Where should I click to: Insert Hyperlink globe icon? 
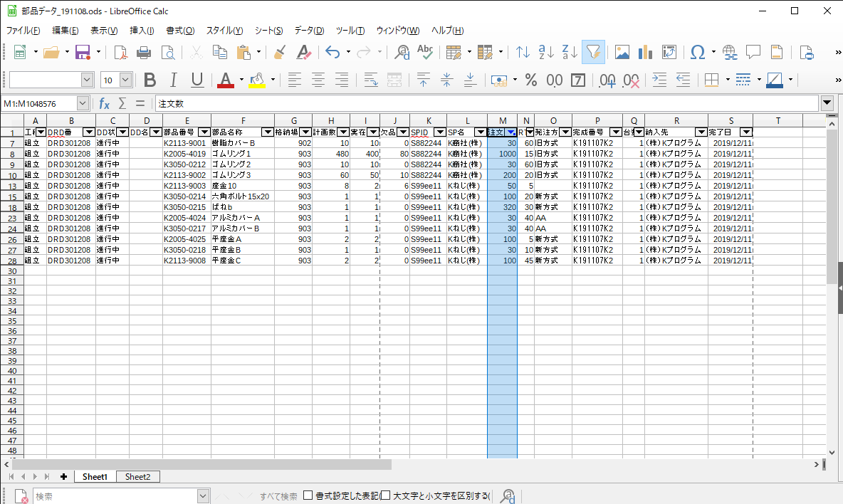coord(730,52)
